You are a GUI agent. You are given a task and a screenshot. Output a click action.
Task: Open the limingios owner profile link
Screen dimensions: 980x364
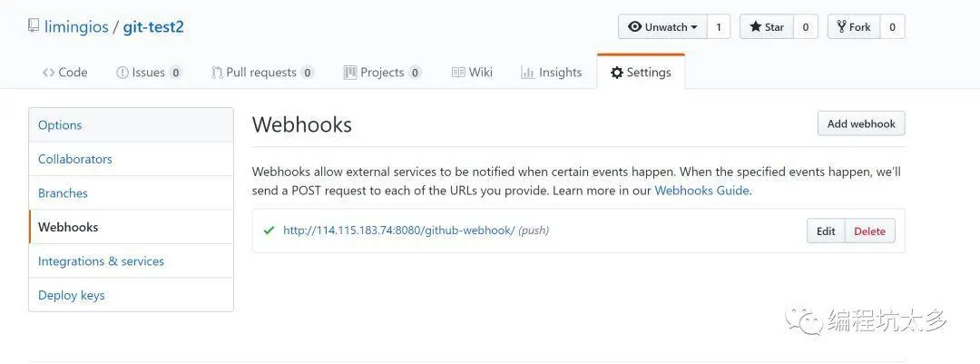point(75,26)
